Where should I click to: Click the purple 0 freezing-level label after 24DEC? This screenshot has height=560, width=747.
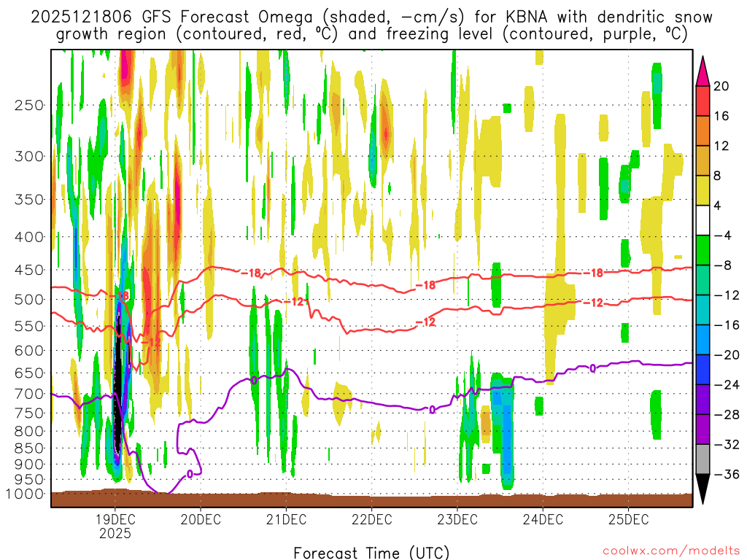point(592,368)
